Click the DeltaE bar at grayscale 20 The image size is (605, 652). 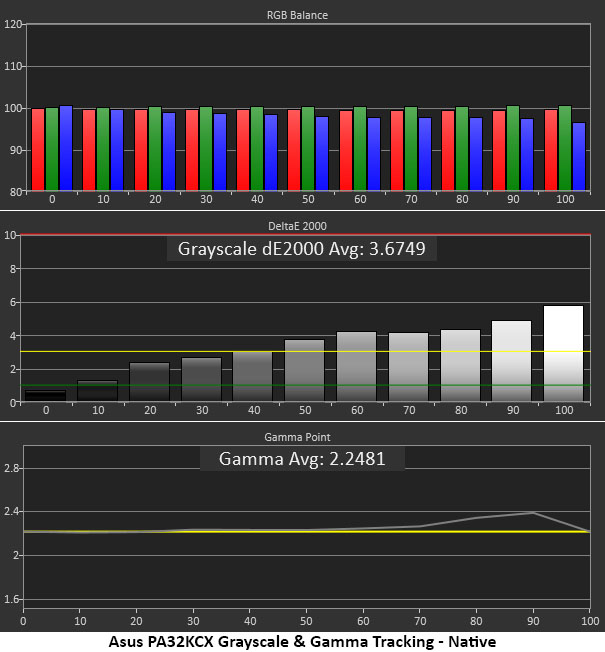(149, 382)
